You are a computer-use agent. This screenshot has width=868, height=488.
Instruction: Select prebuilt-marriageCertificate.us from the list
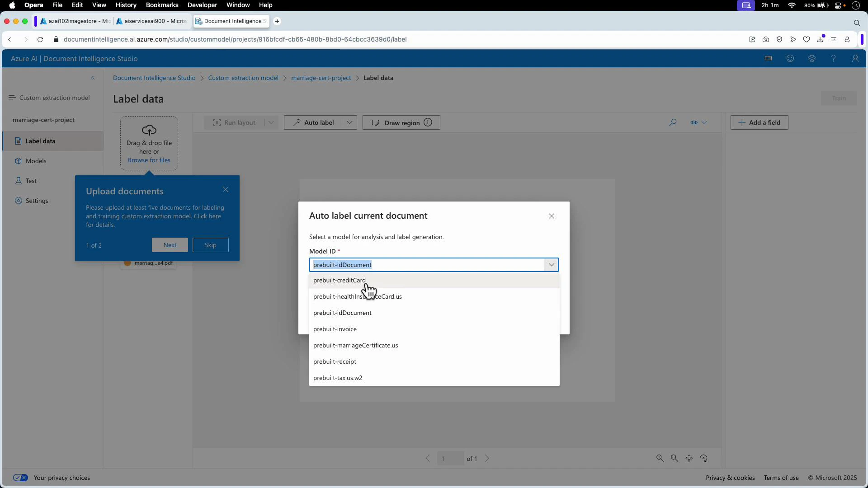(355, 345)
